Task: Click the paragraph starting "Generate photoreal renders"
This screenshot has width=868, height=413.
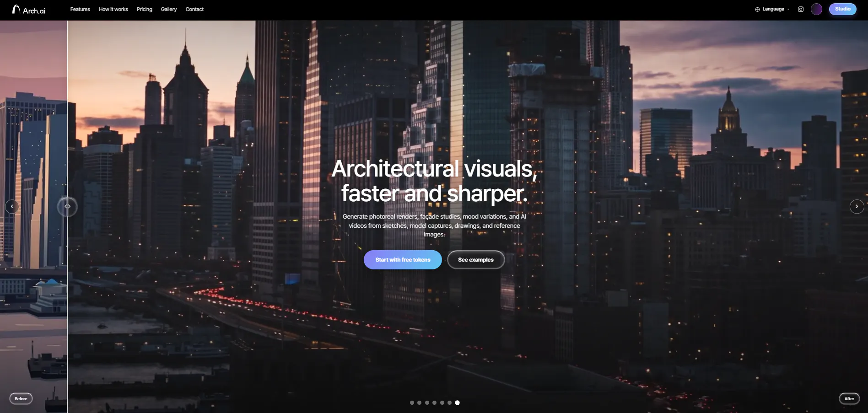Action: [x=434, y=225]
